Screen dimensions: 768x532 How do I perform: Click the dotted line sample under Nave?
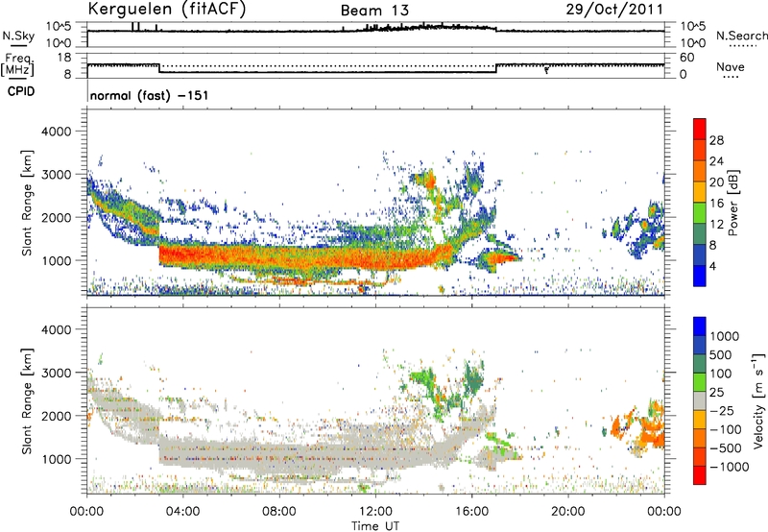click(x=732, y=78)
